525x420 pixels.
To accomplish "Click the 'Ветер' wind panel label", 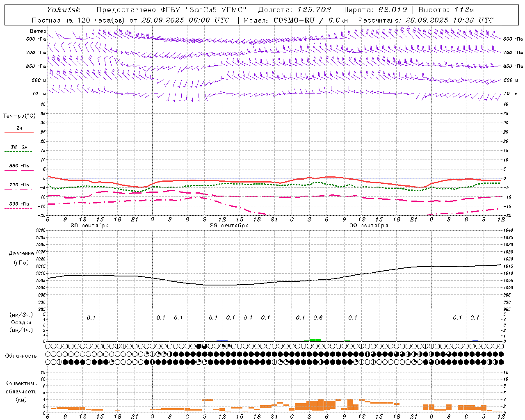I will [38, 31].
